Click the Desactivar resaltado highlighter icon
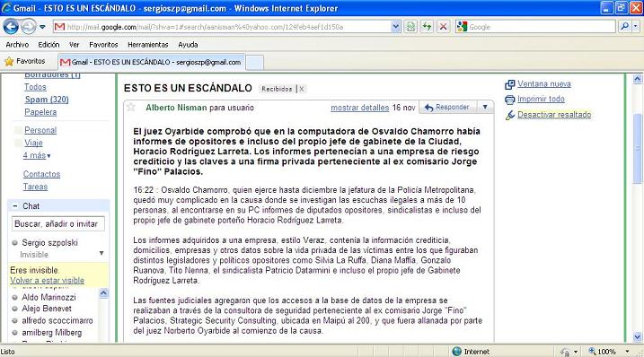Viewport: 644px width, 357px height. click(x=509, y=115)
